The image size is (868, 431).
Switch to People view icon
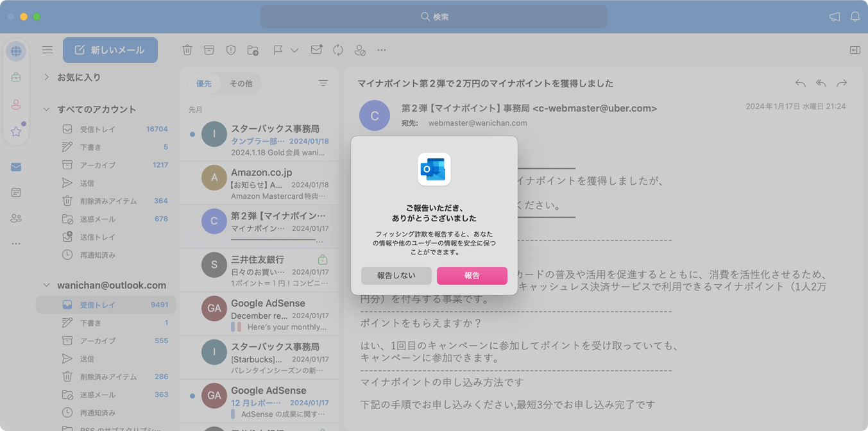coord(16,219)
